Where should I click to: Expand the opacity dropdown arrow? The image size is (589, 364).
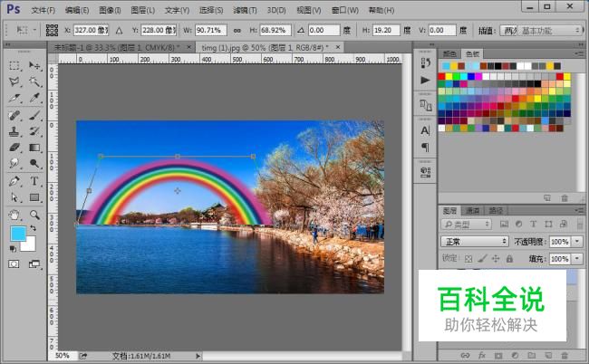[577, 242]
